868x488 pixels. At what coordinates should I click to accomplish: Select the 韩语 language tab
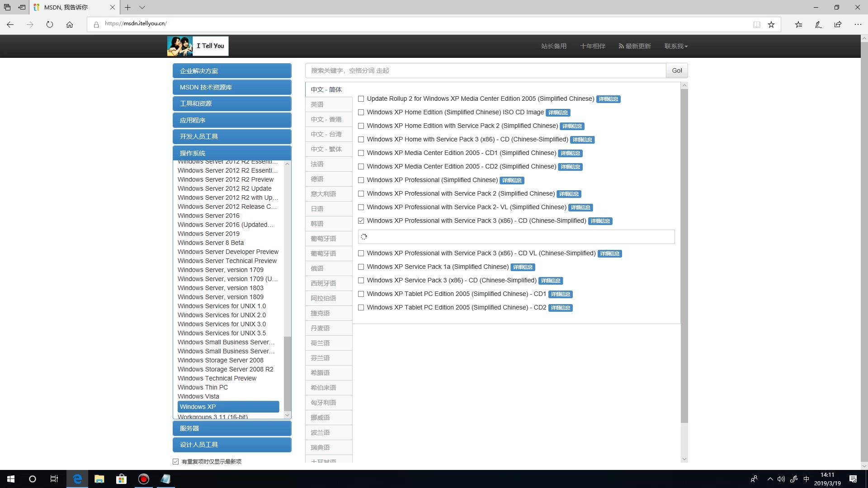329,224
